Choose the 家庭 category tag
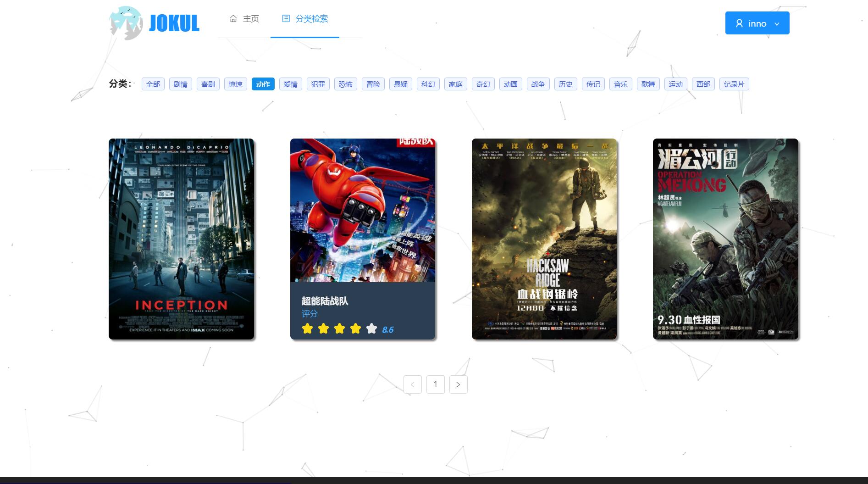868x484 pixels. pyautogui.click(x=456, y=84)
